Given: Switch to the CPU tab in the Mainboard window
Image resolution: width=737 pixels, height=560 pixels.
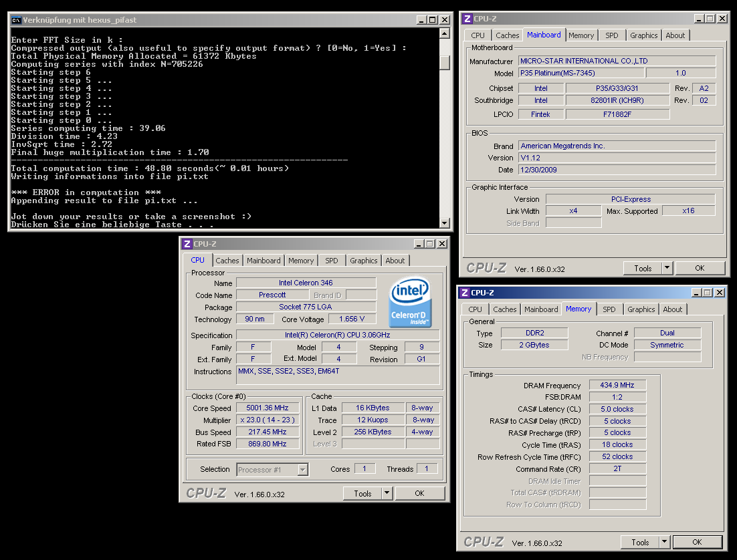Looking at the screenshot, I should tap(478, 35).
